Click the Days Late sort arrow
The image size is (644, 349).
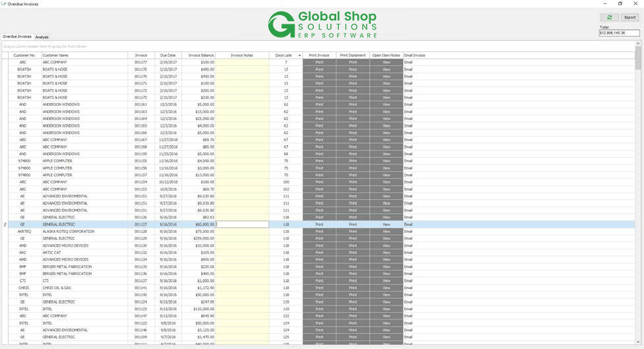299,55
